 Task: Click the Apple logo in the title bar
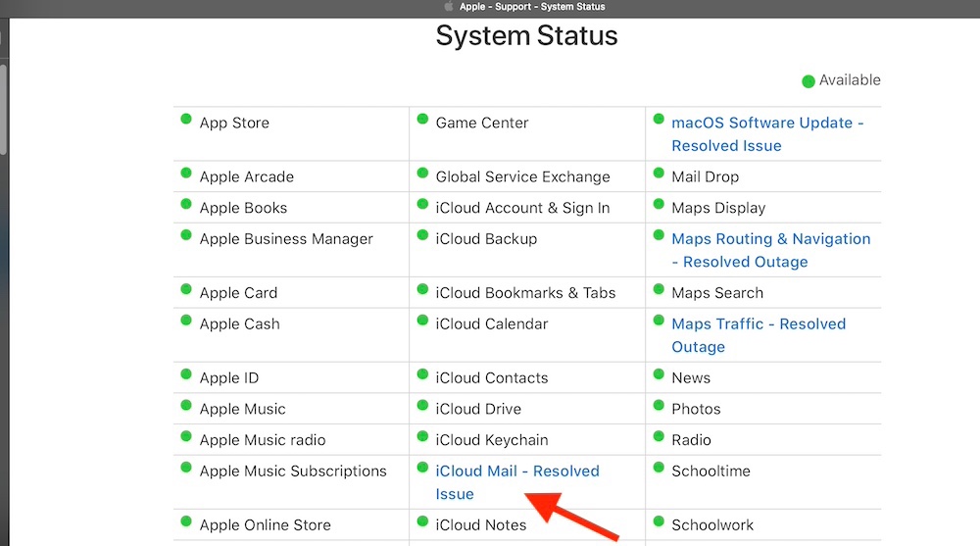[448, 6]
